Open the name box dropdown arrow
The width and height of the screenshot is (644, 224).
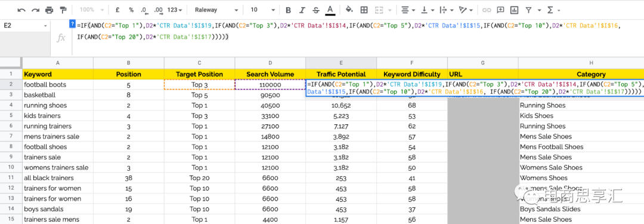(x=45, y=26)
